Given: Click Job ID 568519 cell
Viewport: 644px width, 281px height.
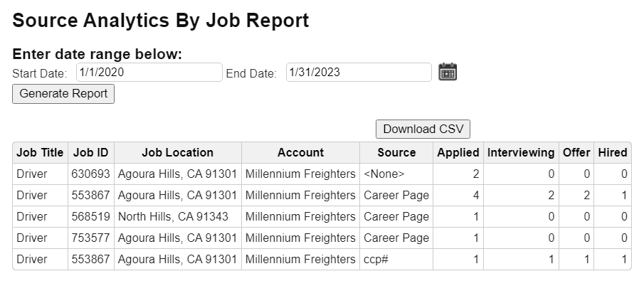Looking at the screenshot, I should pyautogui.click(x=91, y=217).
